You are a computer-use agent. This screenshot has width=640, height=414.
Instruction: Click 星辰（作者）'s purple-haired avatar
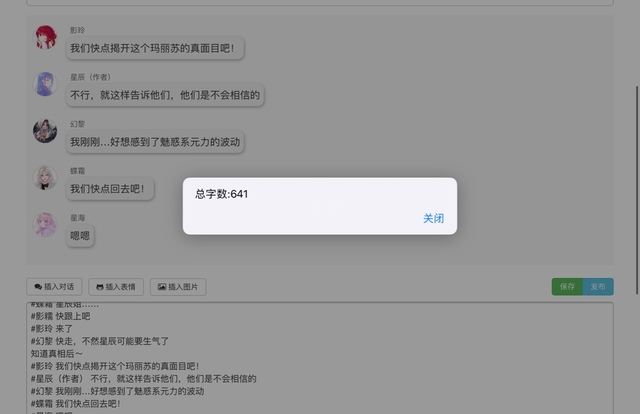coord(46,84)
